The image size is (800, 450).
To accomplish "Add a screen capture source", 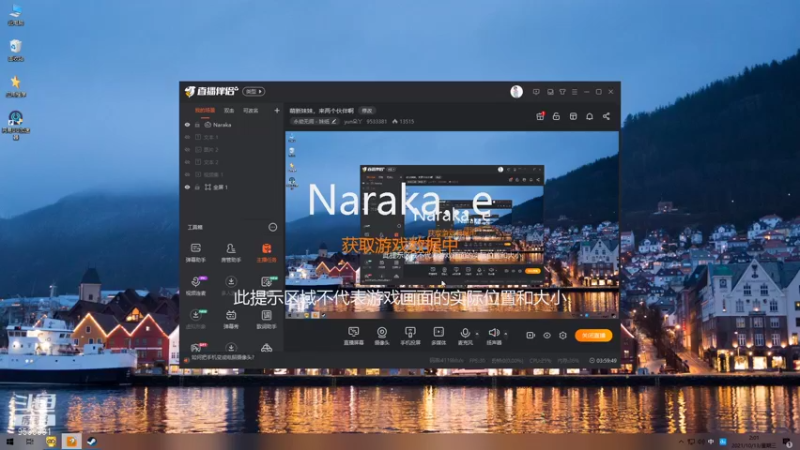I will [x=353, y=336].
